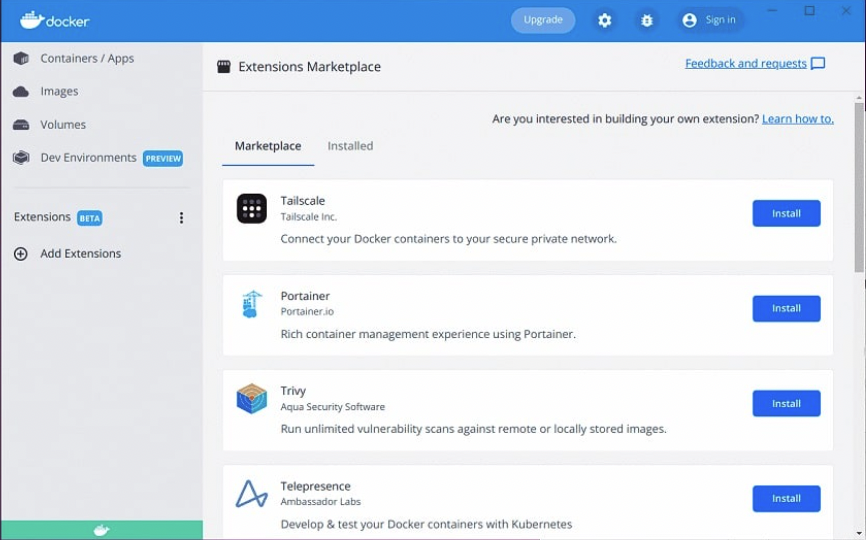Click the Tailscale Inc. publisher text
Screen dimensions: 866x540
(309, 217)
